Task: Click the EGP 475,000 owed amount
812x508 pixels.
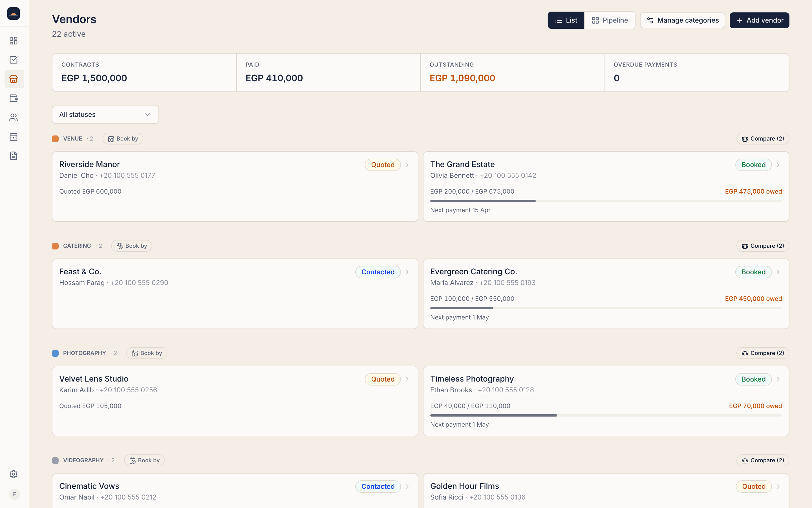Action: (x=753, y=192)
